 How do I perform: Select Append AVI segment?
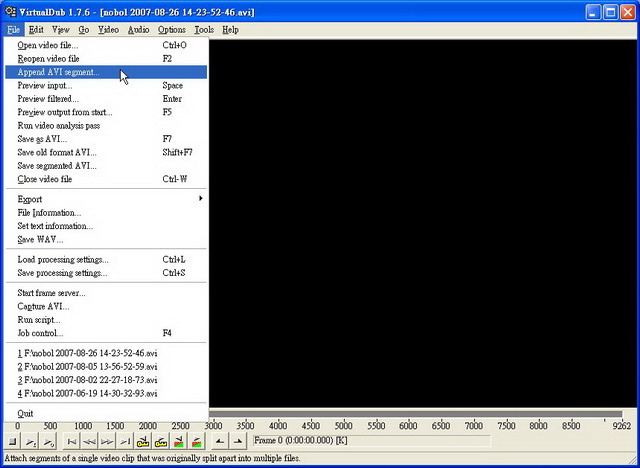point(106,72)
